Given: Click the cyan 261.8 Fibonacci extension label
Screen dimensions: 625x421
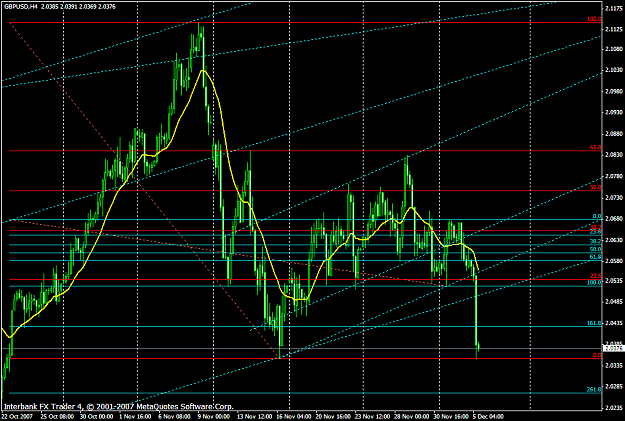Looking at the screenshot, I should [x=594, y=390].
